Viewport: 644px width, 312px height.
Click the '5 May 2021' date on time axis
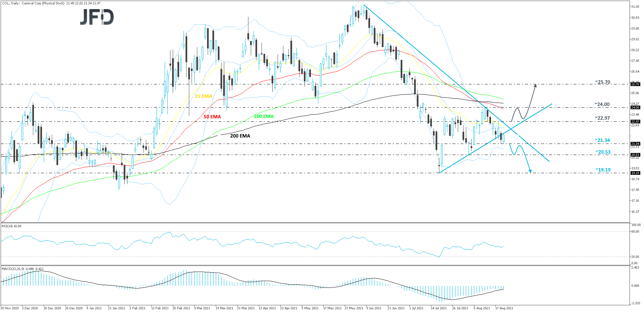(x=310, y=308)
